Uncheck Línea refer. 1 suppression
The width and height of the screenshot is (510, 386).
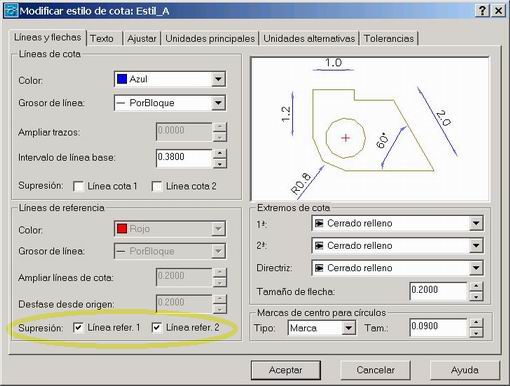point(79,328)
